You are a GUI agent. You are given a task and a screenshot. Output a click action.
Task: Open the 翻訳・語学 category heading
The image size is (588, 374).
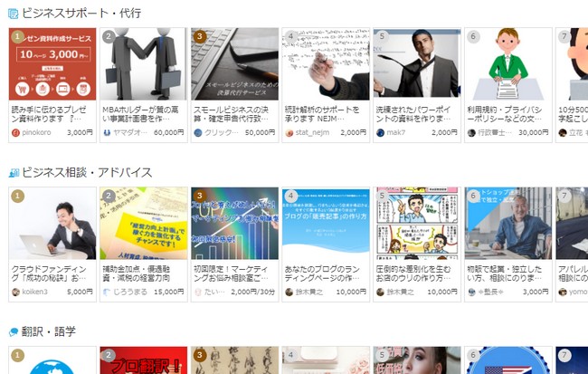[49, 331]
